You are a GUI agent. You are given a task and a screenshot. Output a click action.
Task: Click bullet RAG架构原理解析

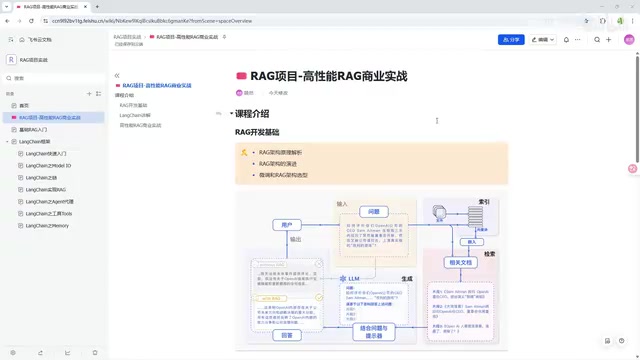pos(280,152)
